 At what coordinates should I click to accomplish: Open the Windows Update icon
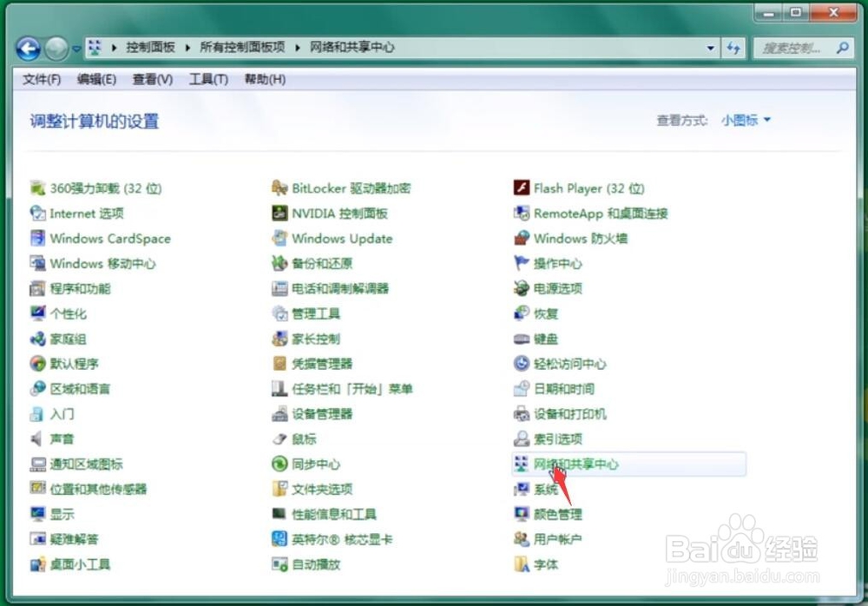coord(279,238)
